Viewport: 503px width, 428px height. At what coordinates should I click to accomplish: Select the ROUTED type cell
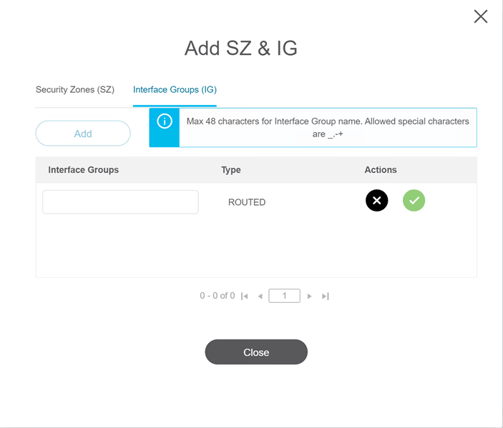(247, 202)
